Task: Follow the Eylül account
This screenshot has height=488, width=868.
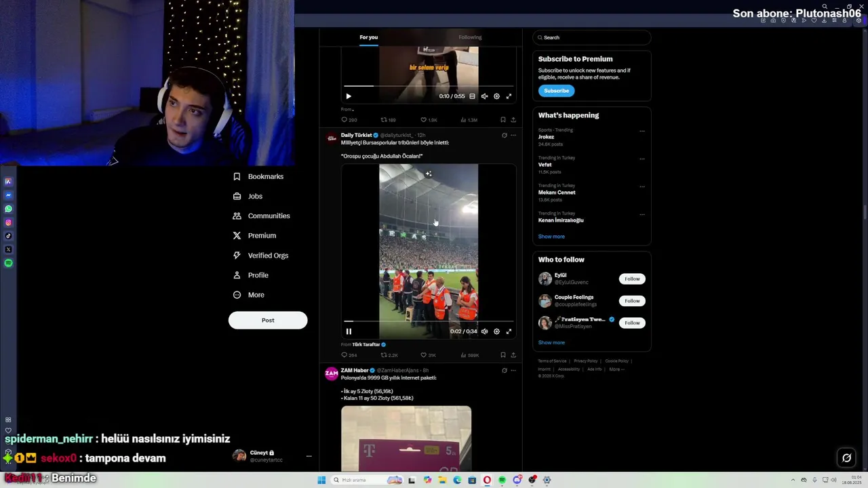Action: point(632,279)
